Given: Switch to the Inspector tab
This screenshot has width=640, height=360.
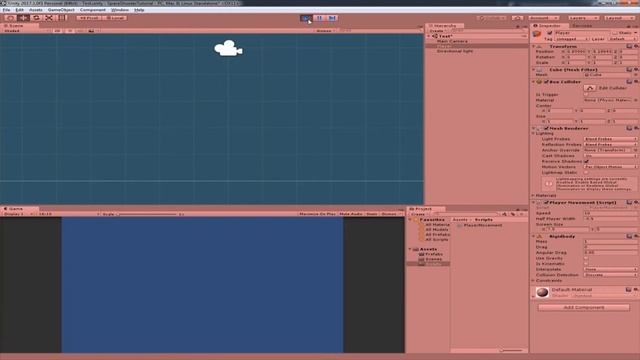Looking at the screenshot, I should point(549,25).
